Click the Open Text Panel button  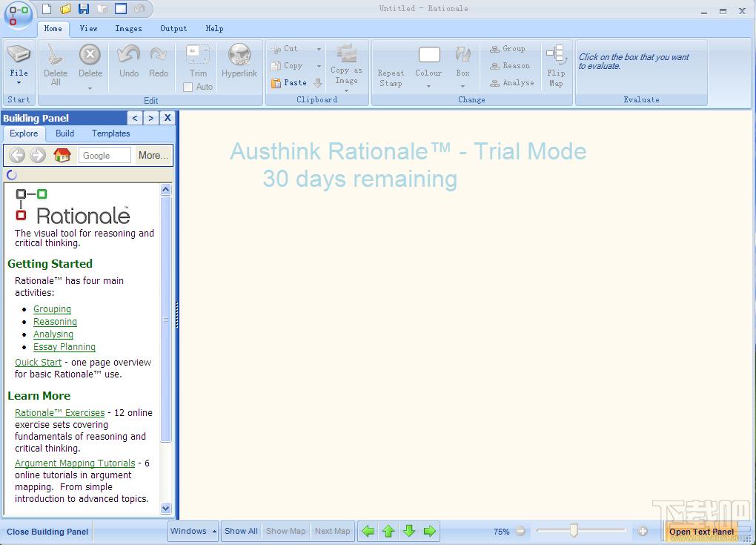701,532
